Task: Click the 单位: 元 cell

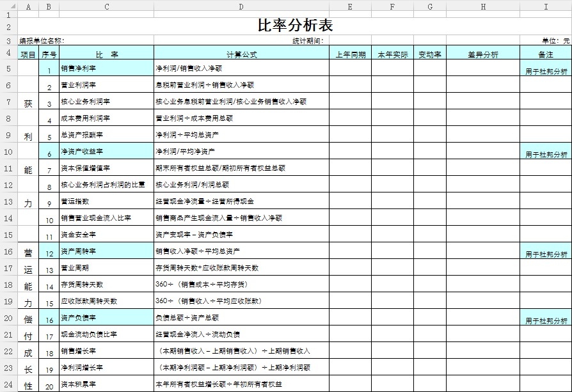Action: [x=555, y=41]
